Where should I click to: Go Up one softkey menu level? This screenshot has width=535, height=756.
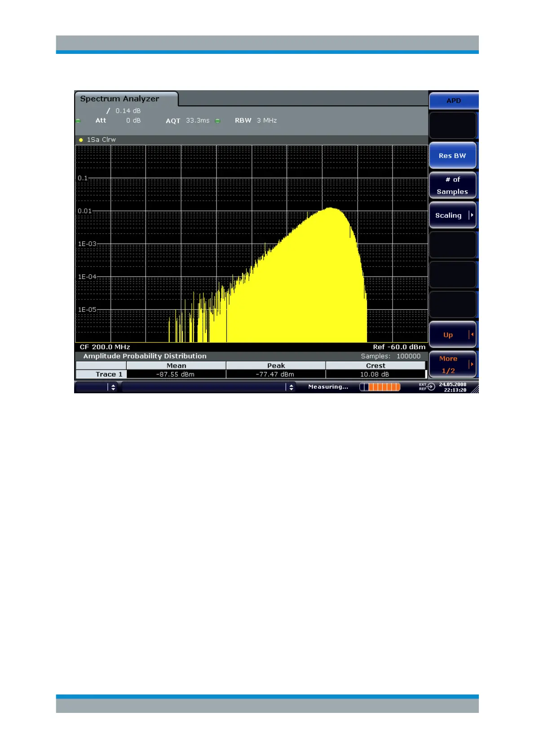(452, 335)
